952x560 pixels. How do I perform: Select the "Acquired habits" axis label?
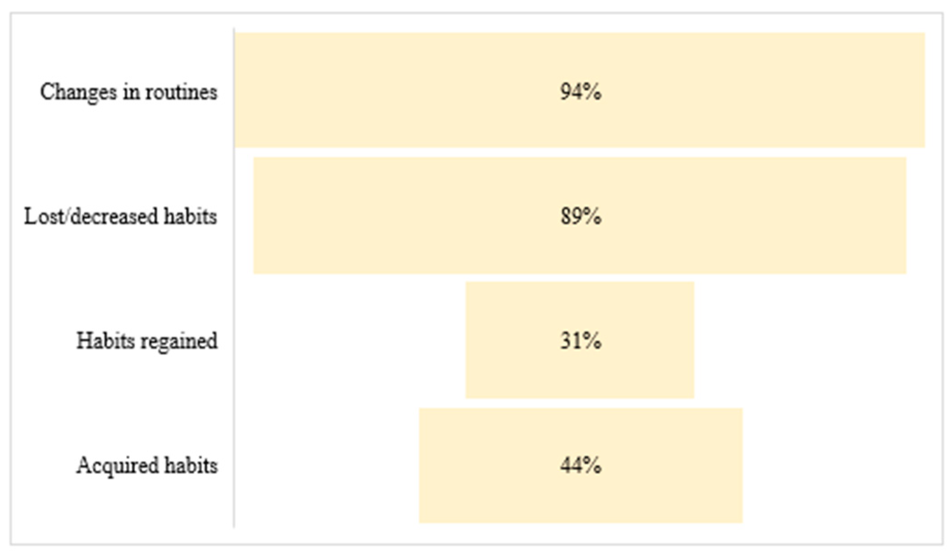click(x=147, y=465)
